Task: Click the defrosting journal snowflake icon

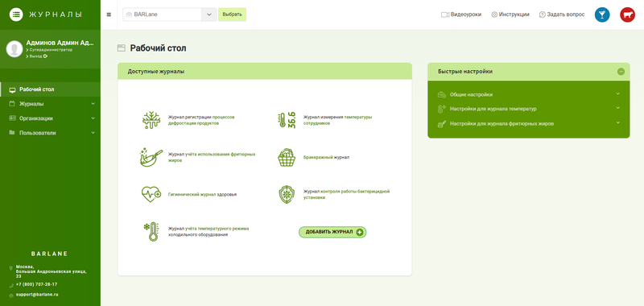Action: pyautogui.click(x=151, y=120)
